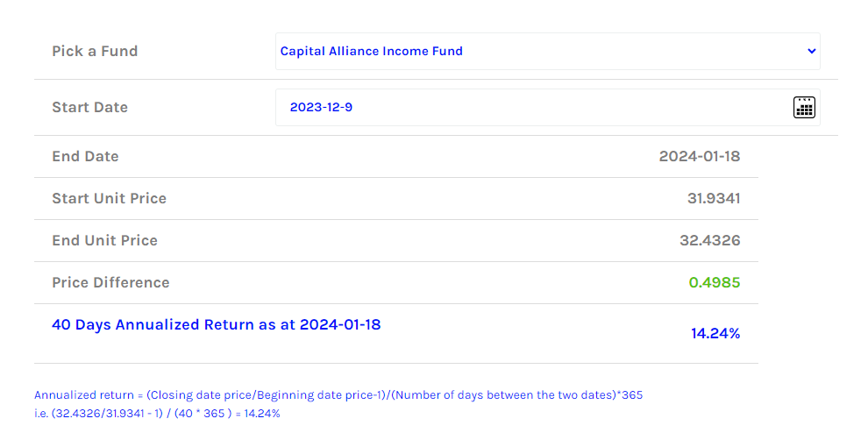
Task: Expand the fund dropdown chevron arrow
Action: pyautogui.click(x=812, y=51)
